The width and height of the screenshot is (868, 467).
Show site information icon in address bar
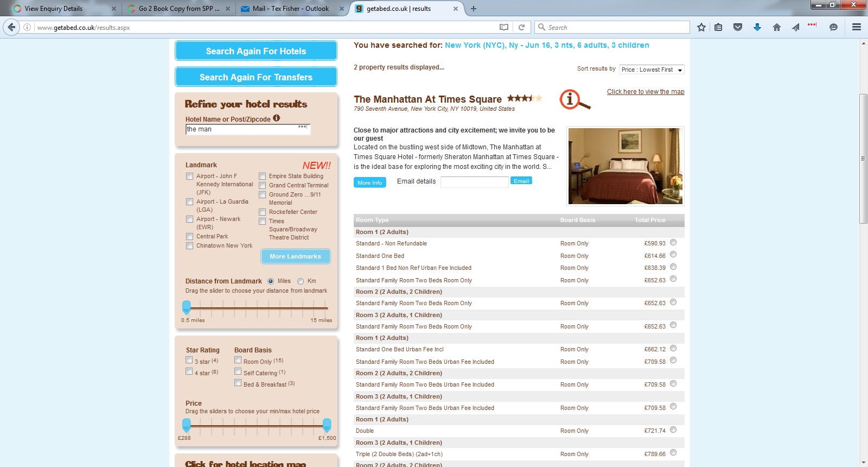(x=27, y=27)
